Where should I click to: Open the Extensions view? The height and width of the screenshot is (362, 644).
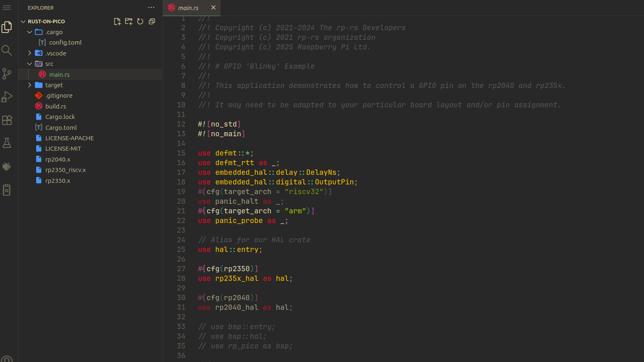pyautogui.click(x=7, y=120)
